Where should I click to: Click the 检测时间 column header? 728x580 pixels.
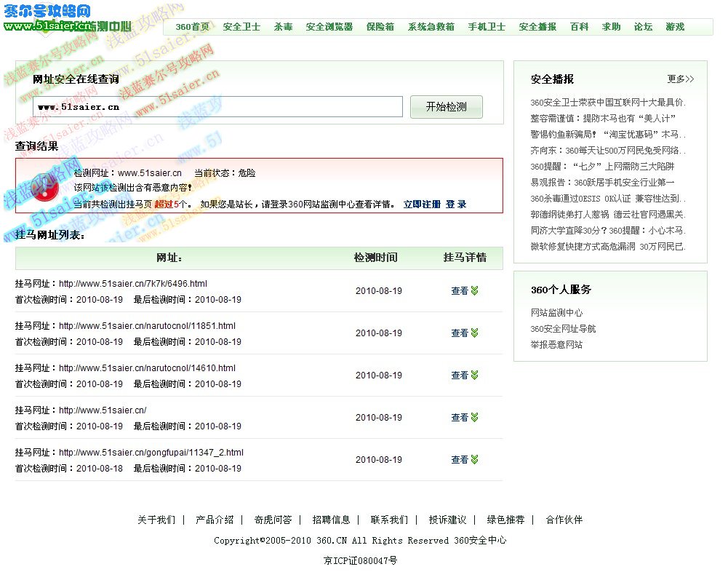375,258
